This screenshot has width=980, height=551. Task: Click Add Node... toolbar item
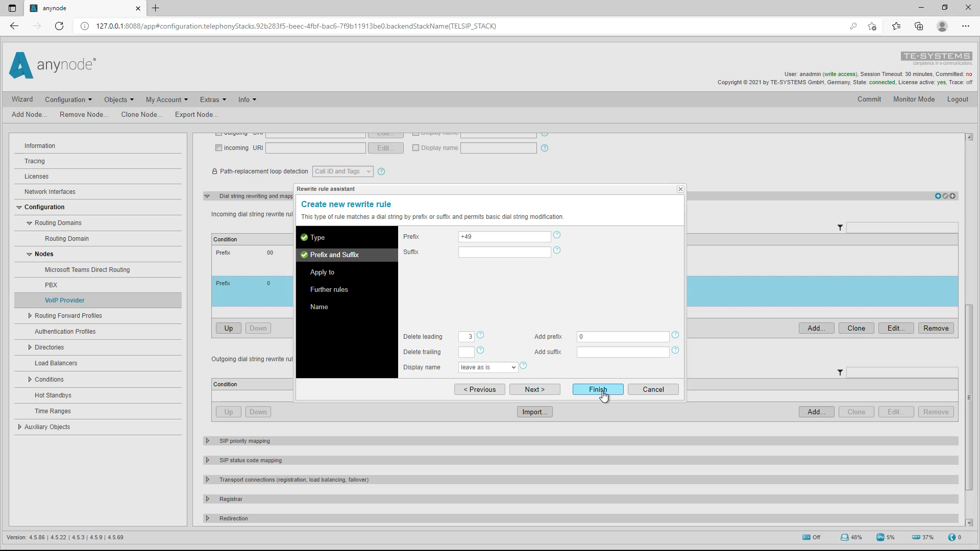click(x=29, y=114)
